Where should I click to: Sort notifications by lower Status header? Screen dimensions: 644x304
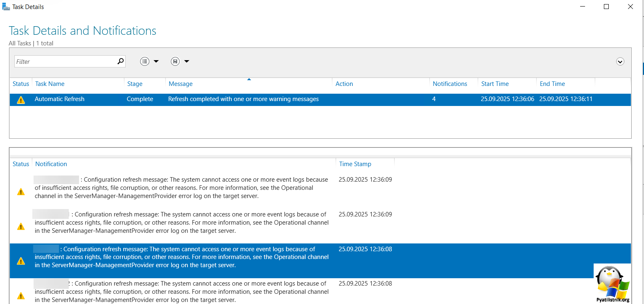coord(21,164)
